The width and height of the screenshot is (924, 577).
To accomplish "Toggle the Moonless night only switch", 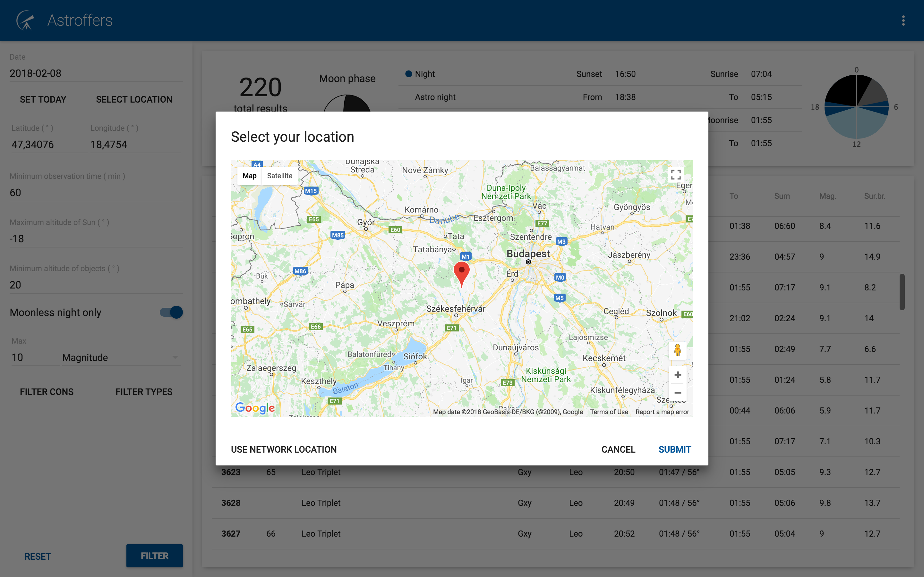I will [x=171, y=312].
